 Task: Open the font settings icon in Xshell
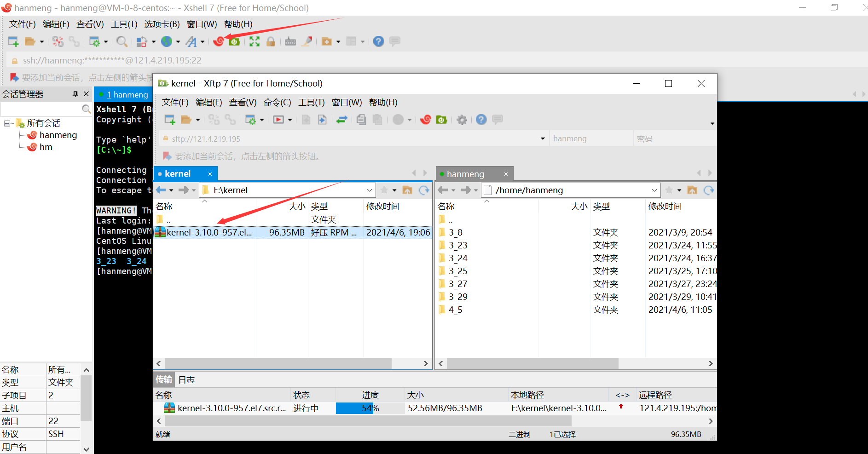tap(191, 41)
